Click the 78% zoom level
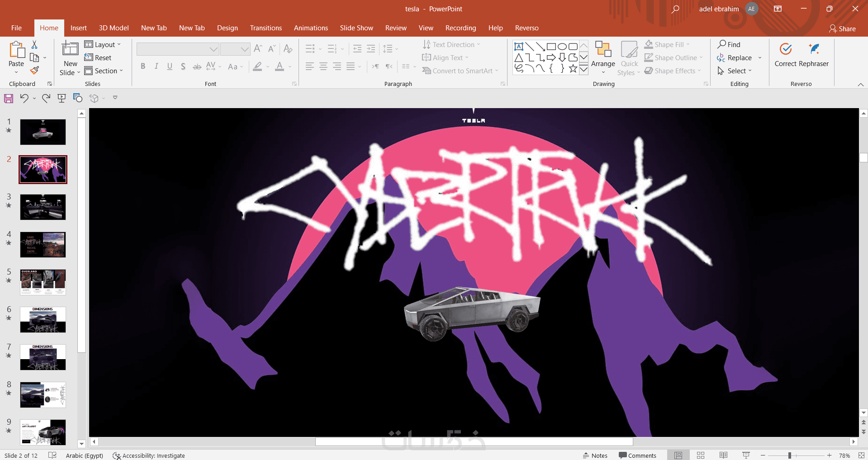The width and height of the screenshot is (868, 460). (x=844, y=455)
